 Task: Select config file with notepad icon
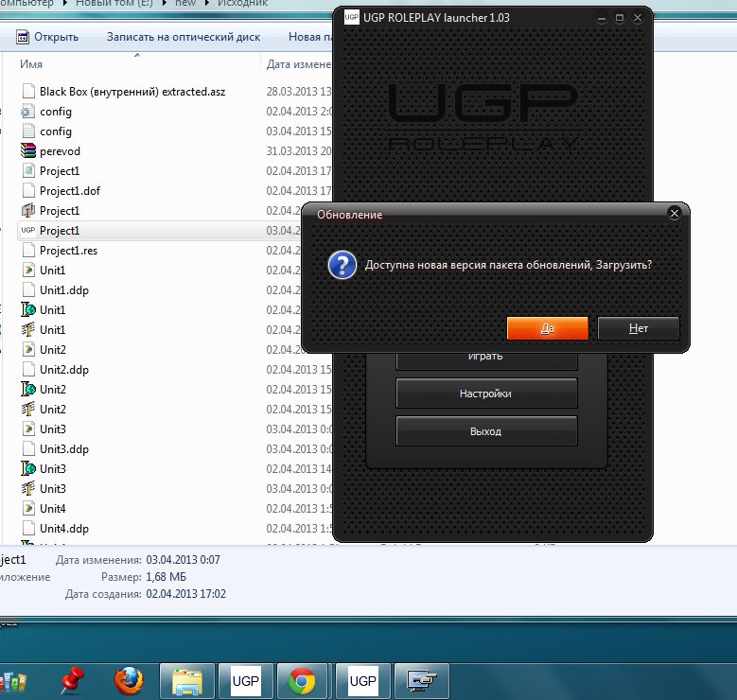[x=28, y=131]
